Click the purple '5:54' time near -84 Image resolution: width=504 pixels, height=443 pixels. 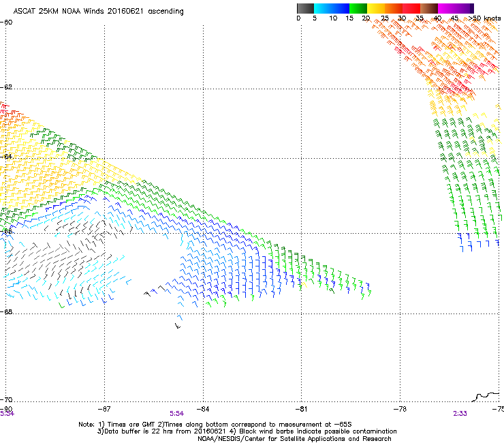177,414
